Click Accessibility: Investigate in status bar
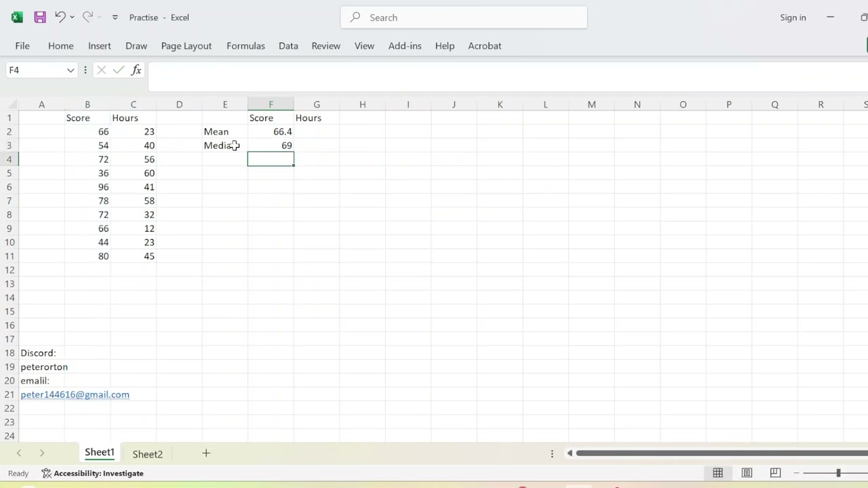Viewport: 868px width, 488px height. tap(93, 473)
